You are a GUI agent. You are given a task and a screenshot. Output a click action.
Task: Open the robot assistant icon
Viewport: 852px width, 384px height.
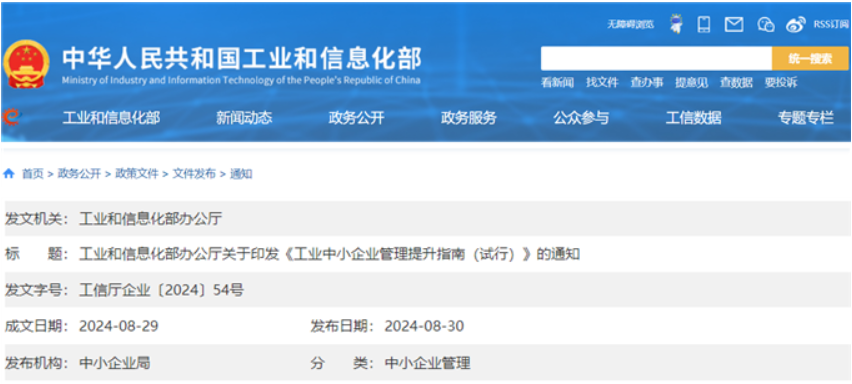coord(676,24)
